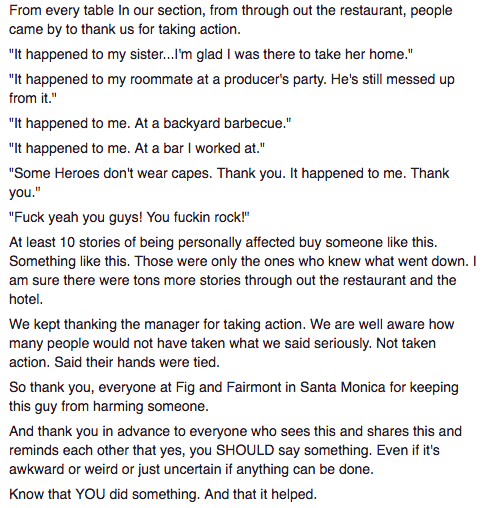Click the sentence "Said their hands were tied."
The height and width of the screenshot is (508, 489).
point(137,362)
